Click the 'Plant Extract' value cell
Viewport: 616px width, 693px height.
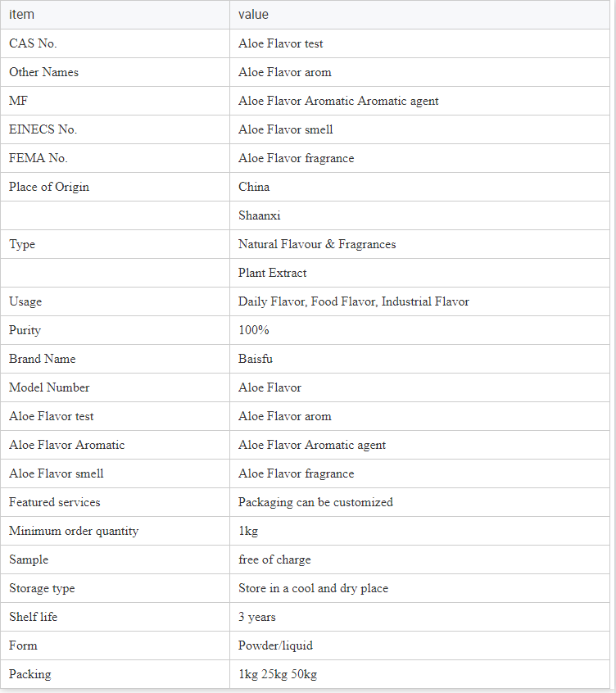tap(419, 273)
